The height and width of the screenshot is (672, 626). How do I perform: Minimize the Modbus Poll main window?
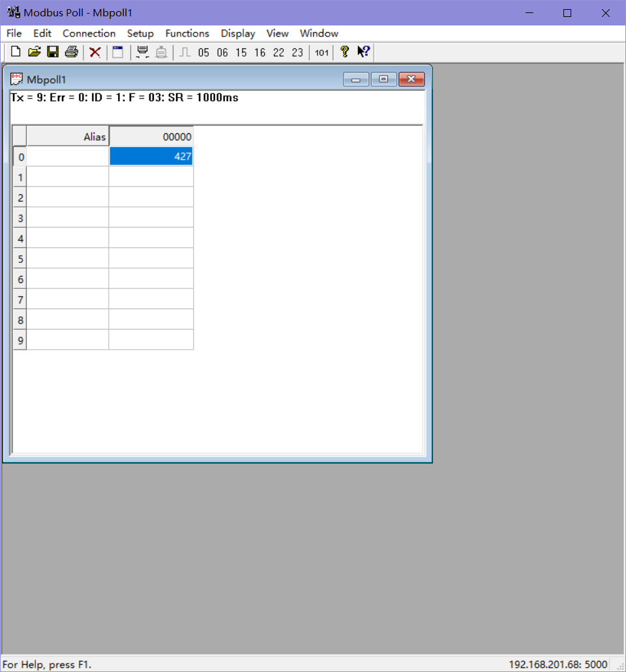(529, 13)
